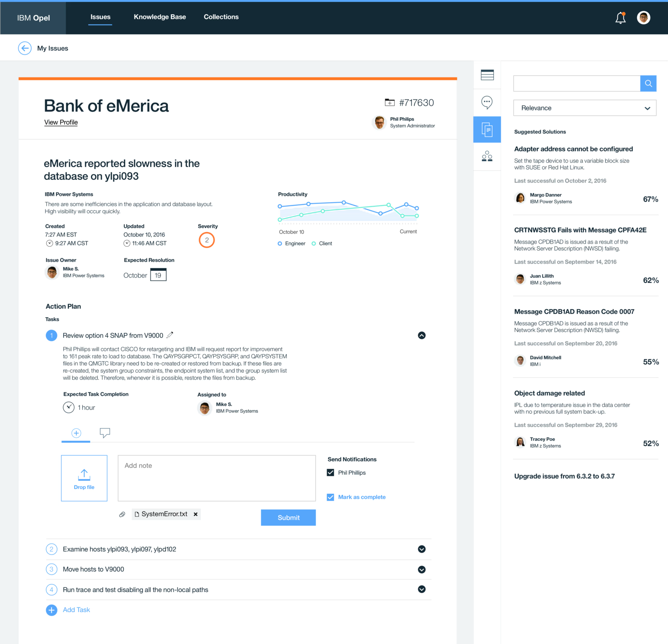Click Tracey Poe's avatar
This screenshot has height=644, width=668.
pos(520,442)
